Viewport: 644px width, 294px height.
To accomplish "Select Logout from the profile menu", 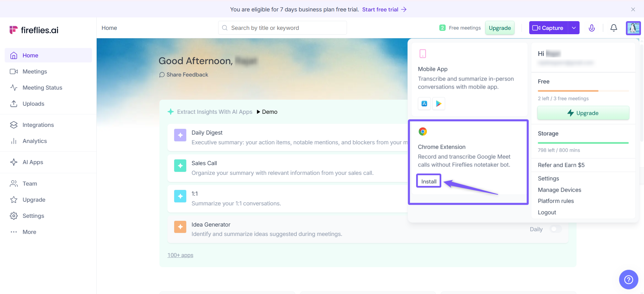I will coord(547,212).
